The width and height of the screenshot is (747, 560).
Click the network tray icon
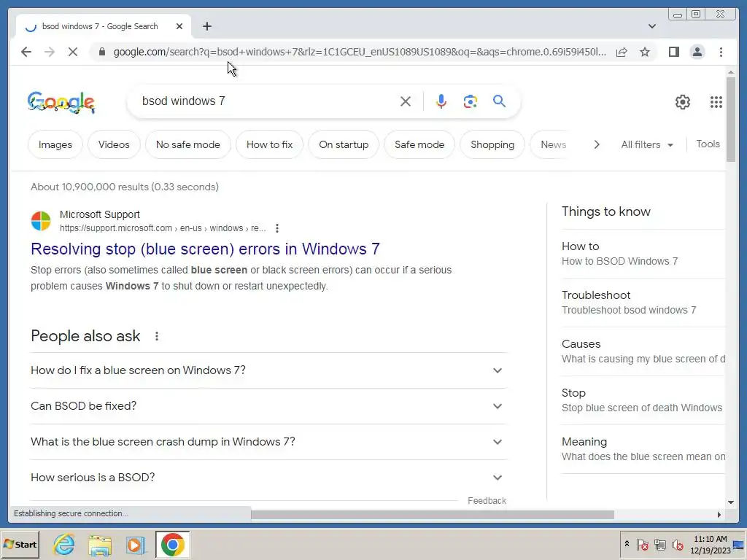click(659, 544)
